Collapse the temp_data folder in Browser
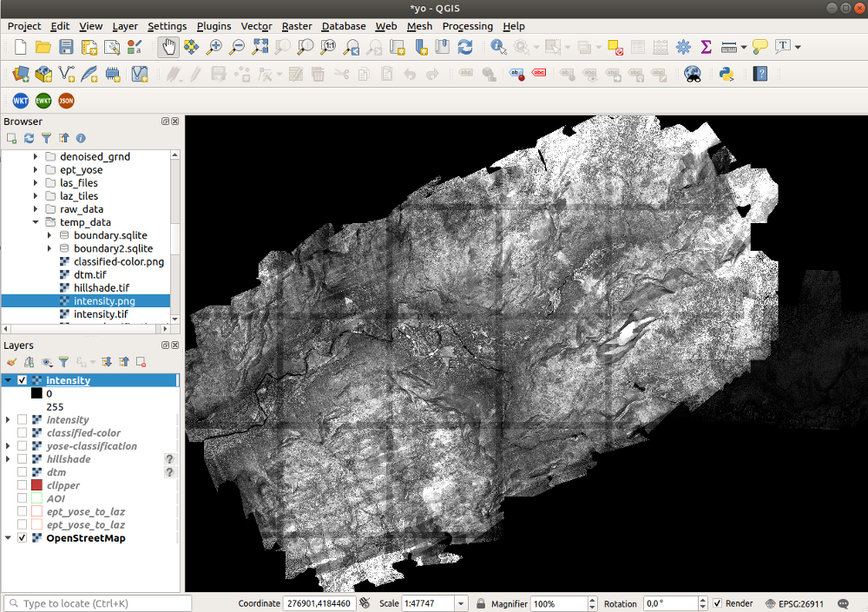The height and width of the screenshot is (612, 868). (x=36, y=221)
